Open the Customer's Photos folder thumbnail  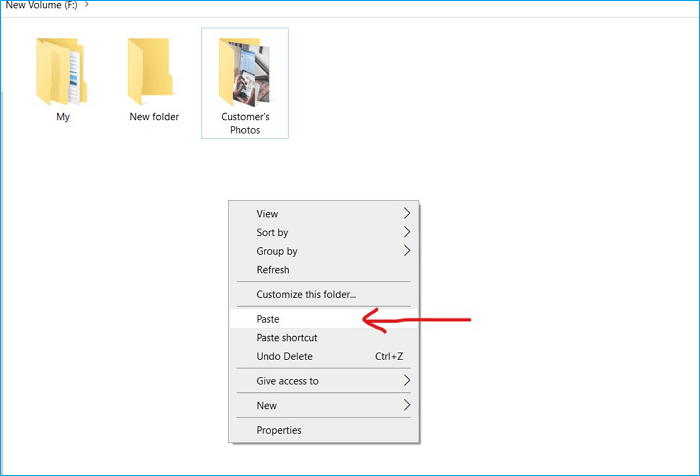(245, 70)
